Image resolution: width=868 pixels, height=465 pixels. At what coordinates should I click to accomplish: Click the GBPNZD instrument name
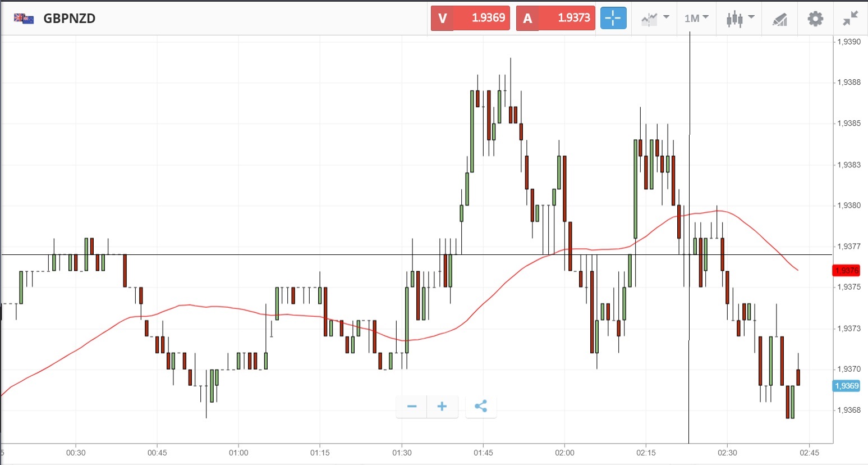(x=70, y=19)
